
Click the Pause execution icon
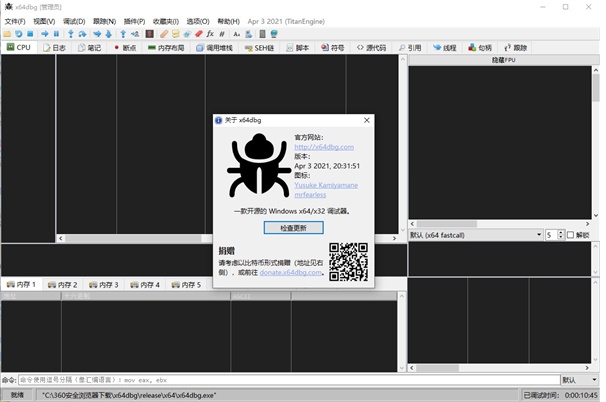56,34
